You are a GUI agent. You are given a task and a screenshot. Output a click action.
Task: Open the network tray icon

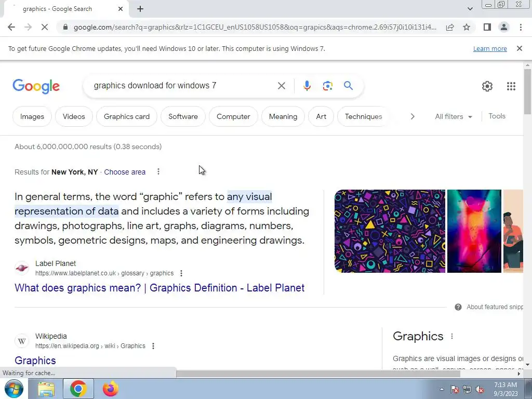[467, 390]
